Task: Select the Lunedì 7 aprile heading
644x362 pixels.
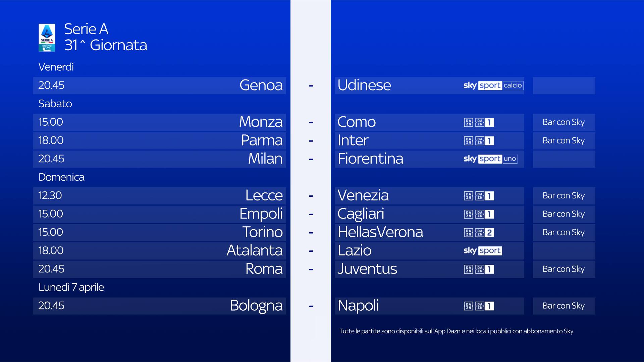Action: click(x=71, y=287)
